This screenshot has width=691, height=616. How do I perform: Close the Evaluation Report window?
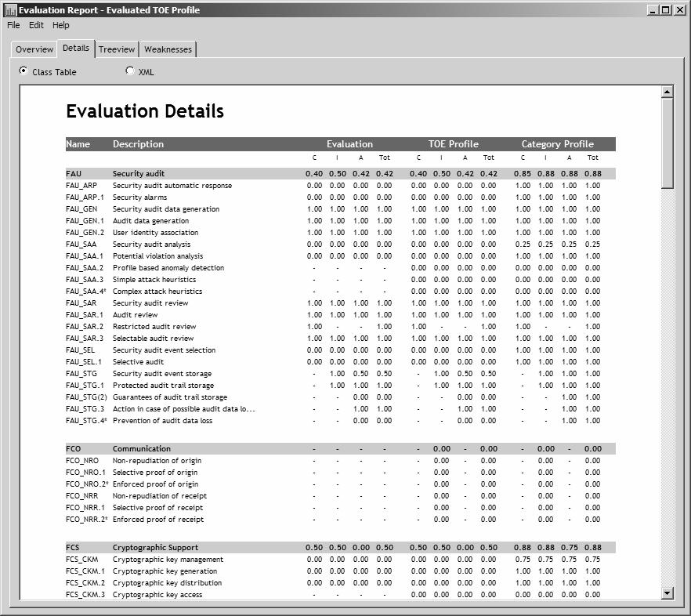(679, 10)
